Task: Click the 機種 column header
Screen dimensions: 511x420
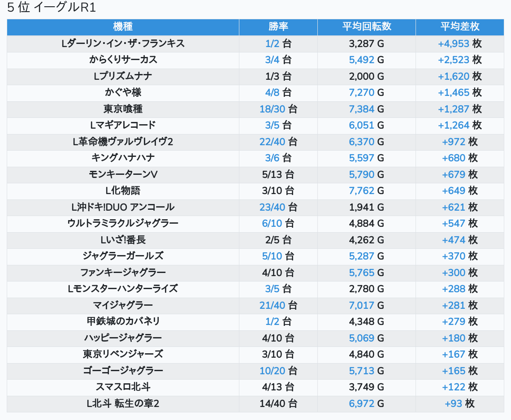Action: (123, 27)
